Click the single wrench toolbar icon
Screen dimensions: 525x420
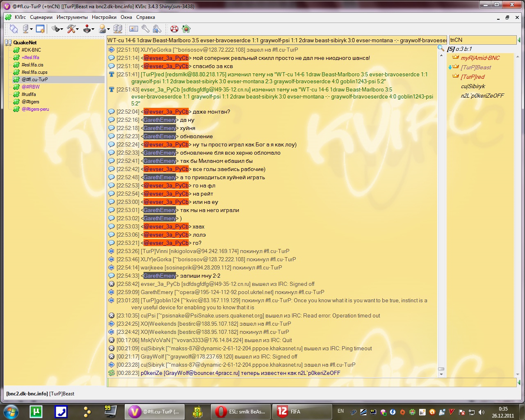click(x=145, y=29)
